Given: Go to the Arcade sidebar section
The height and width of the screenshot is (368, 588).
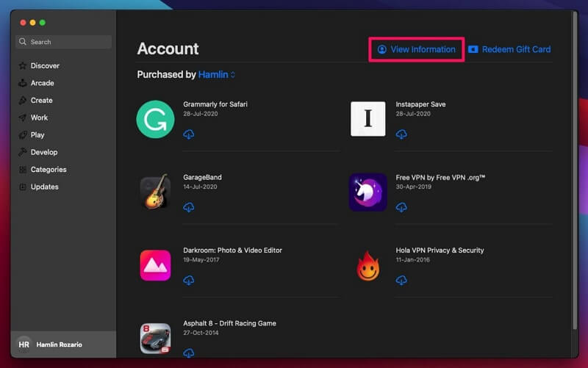Looking at the screenshot, I should point(42,83).
